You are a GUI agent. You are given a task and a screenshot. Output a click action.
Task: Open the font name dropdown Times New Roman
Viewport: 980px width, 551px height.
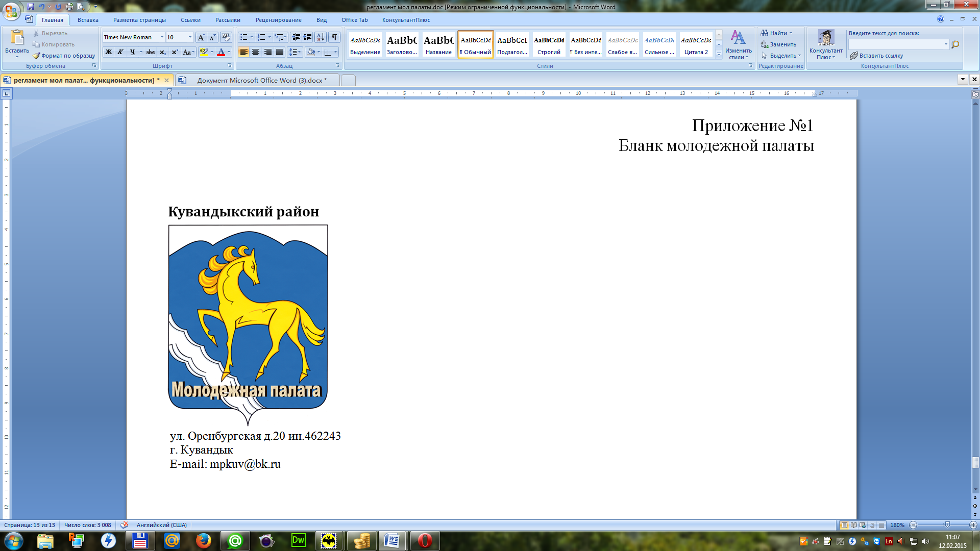point(162,37)
